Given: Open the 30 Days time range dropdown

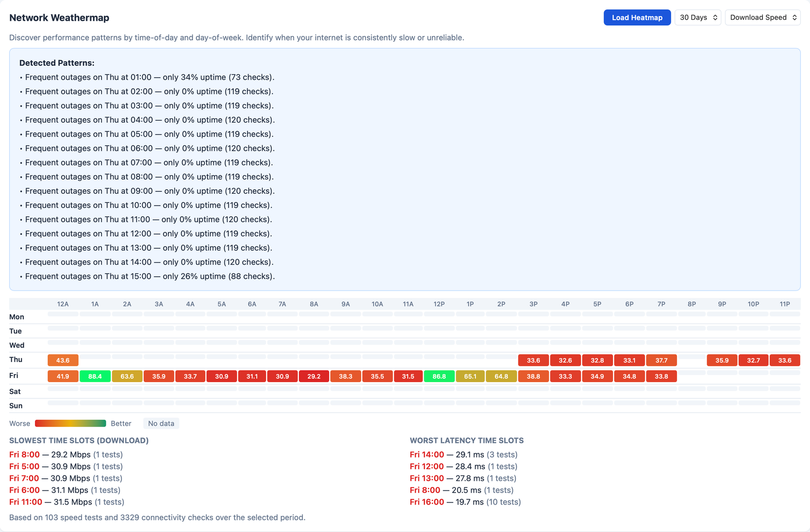Looking at the screenshot, I should (698, 17).
